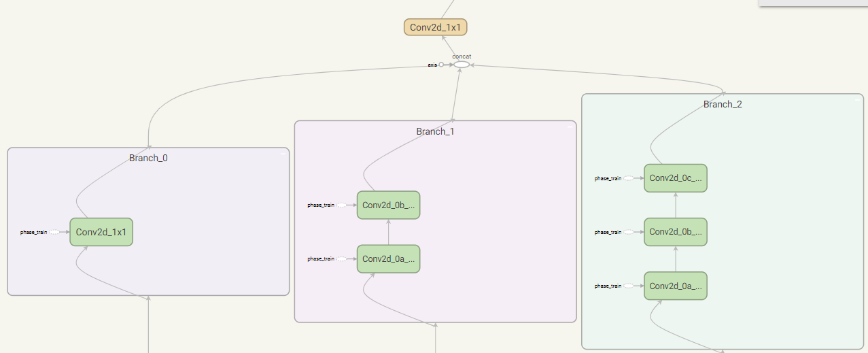868x353 pixels.
Task: Click phase_train feeding Conv2d_0b in Branch_1
Action: coord(342,205)
